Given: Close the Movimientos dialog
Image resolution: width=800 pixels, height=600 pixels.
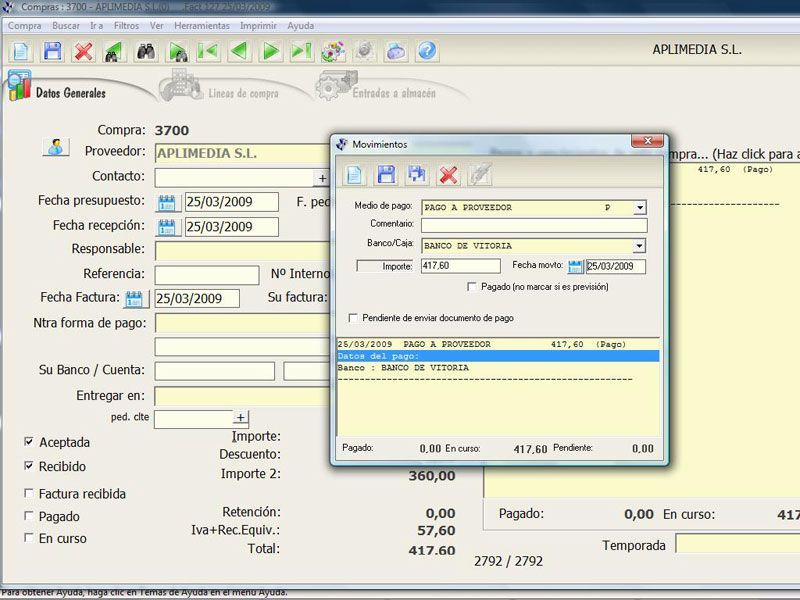Looking at the screenshot, I should (x=647, y=140).
